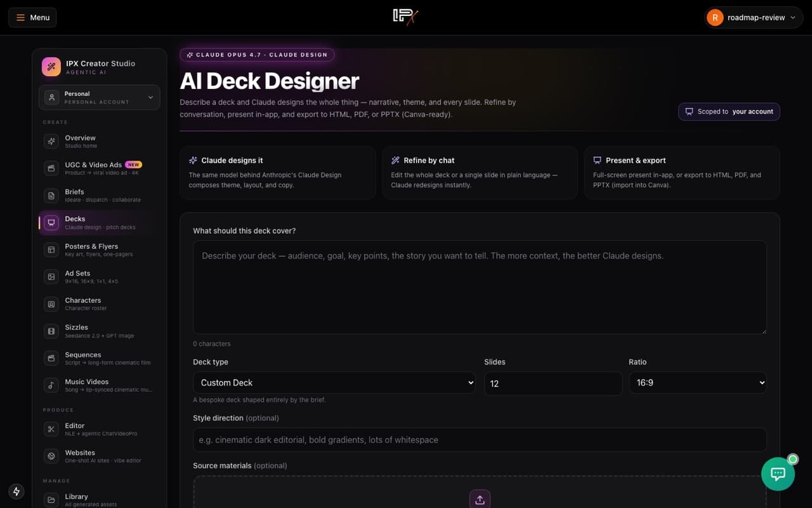Click the Claude Opus 4.7 badge

click(257, 55)
